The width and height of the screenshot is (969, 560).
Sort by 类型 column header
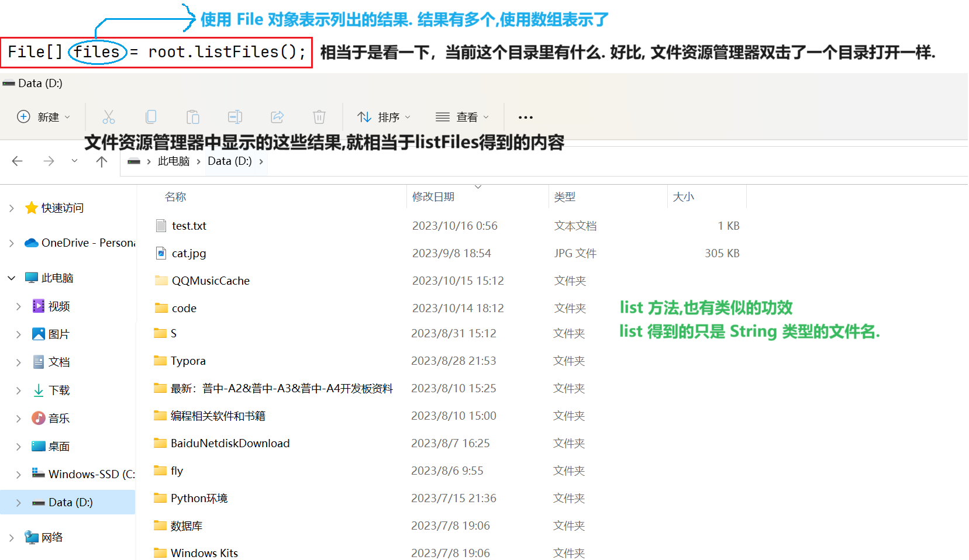click(565, 197)
